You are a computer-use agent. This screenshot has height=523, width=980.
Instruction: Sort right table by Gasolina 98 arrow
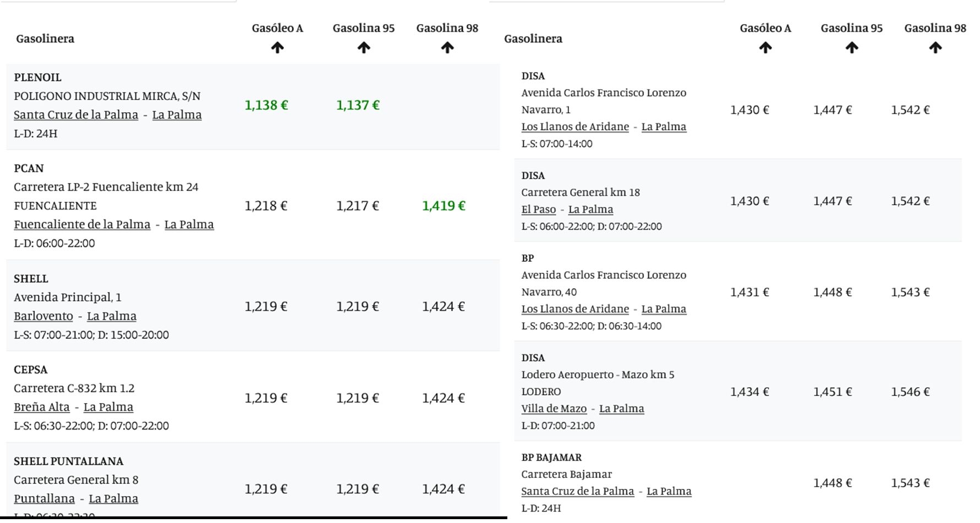click(935, 48)
